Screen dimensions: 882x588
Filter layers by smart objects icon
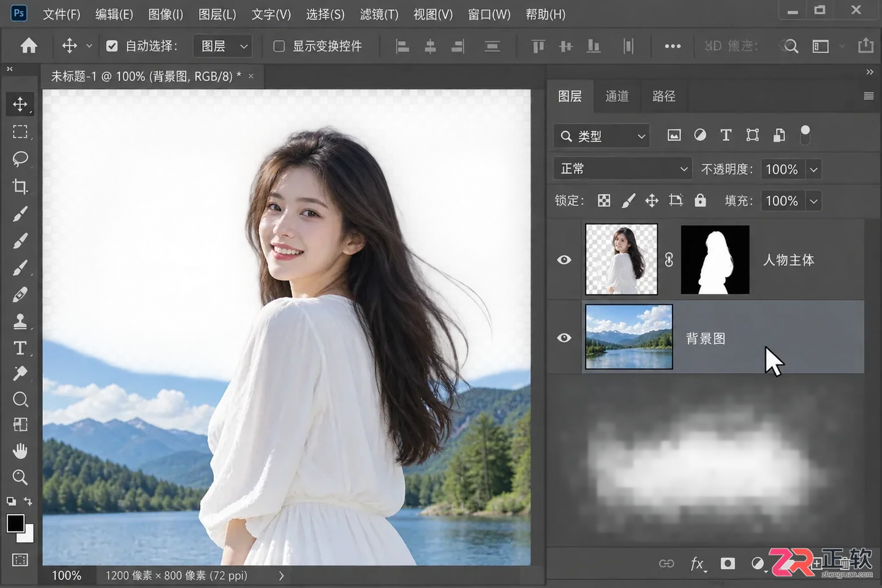point(779,135)
